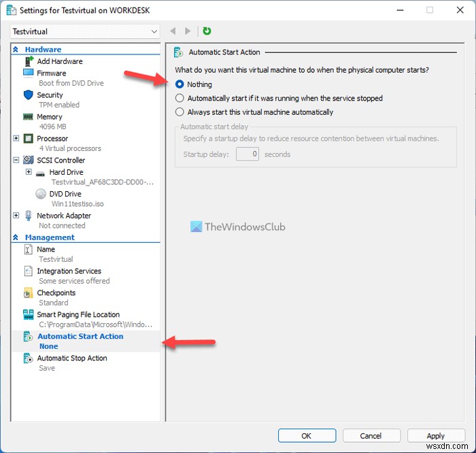Click the Cancel button

371,436
